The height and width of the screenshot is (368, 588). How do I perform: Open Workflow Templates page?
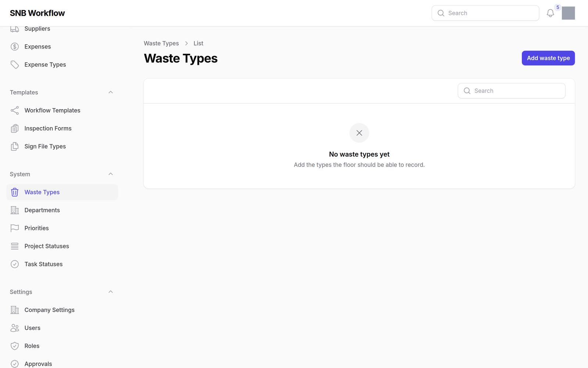click(62, 110)
